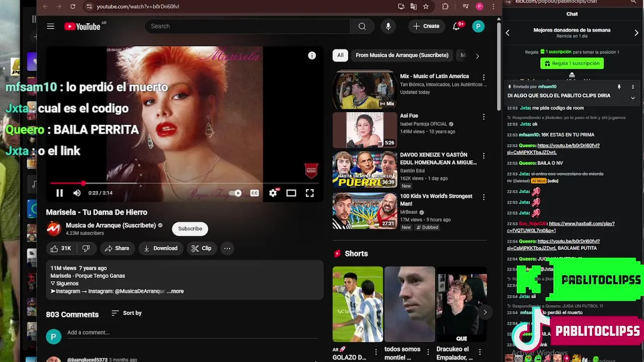Switch to theater mode
The height and width of the screenshot is (362, 644).
(291, 193)
